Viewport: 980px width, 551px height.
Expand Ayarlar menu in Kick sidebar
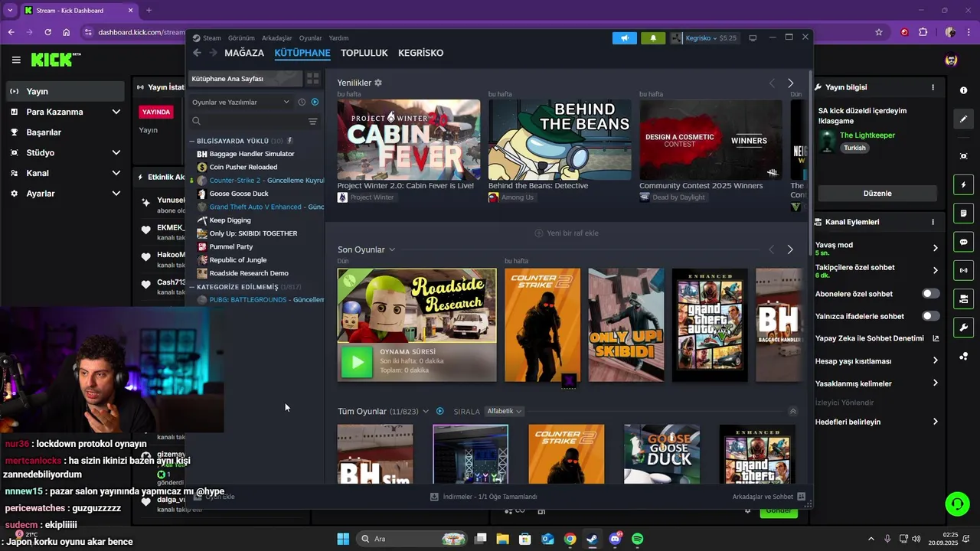[116, 194]
